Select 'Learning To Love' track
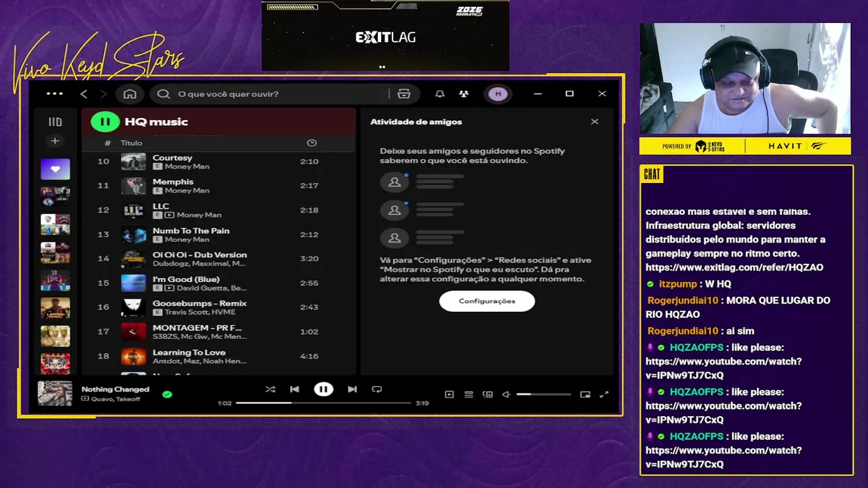The width and height of the screenshot is (868, 488). [218, 356]
